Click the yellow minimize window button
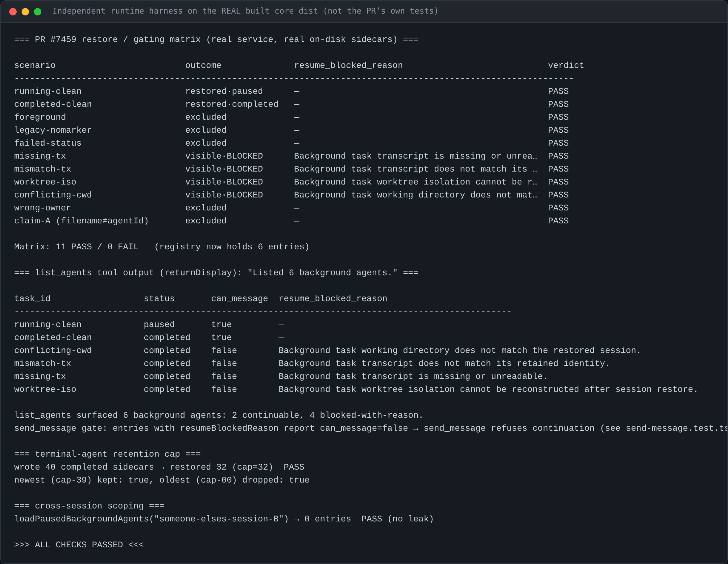Screen dimensions: 728x564 point(25,12)
